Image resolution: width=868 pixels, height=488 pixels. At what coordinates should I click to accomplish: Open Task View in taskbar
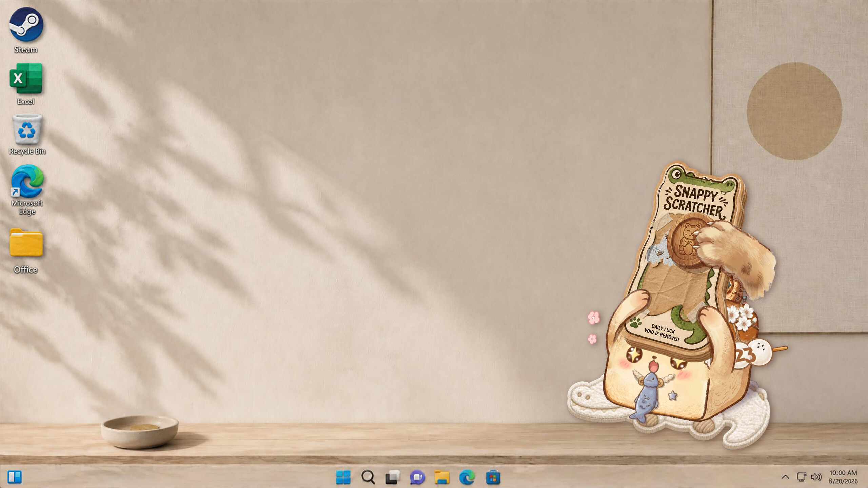point(393,477)
